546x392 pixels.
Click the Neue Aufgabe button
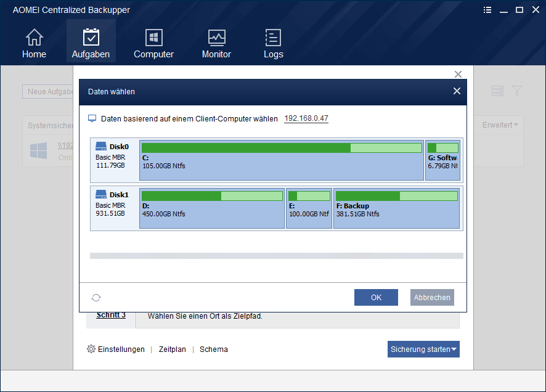(48, 92)
